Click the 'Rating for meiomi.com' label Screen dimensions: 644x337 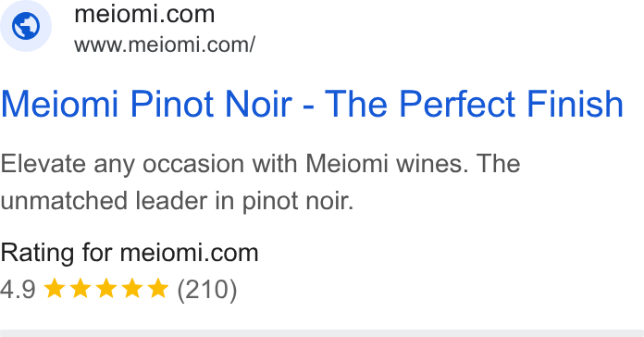[x=130, y=253]
